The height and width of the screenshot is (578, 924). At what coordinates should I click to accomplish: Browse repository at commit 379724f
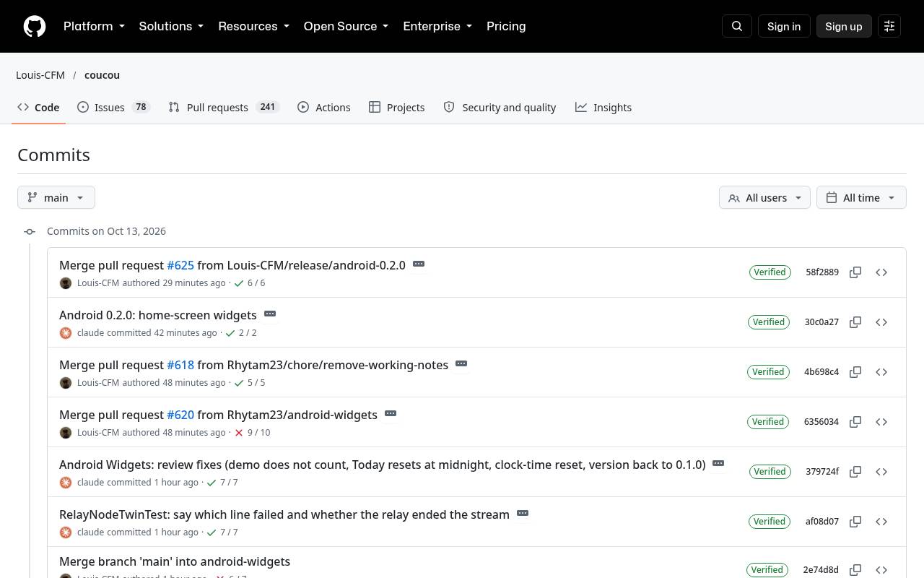coord(881,472)
